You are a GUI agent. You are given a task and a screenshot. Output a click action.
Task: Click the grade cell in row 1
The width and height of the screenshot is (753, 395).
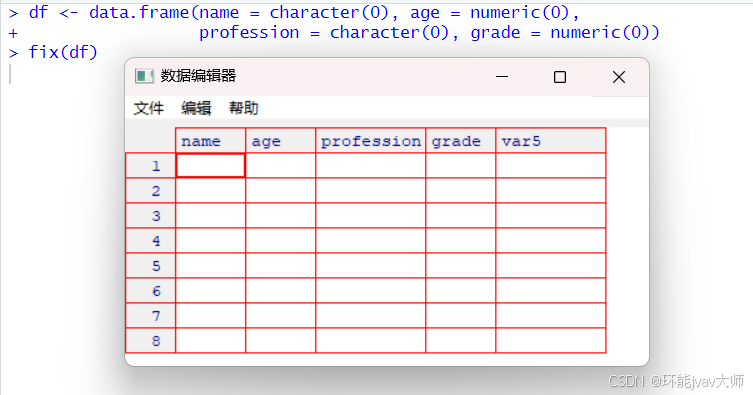click(x=461, y=166)
